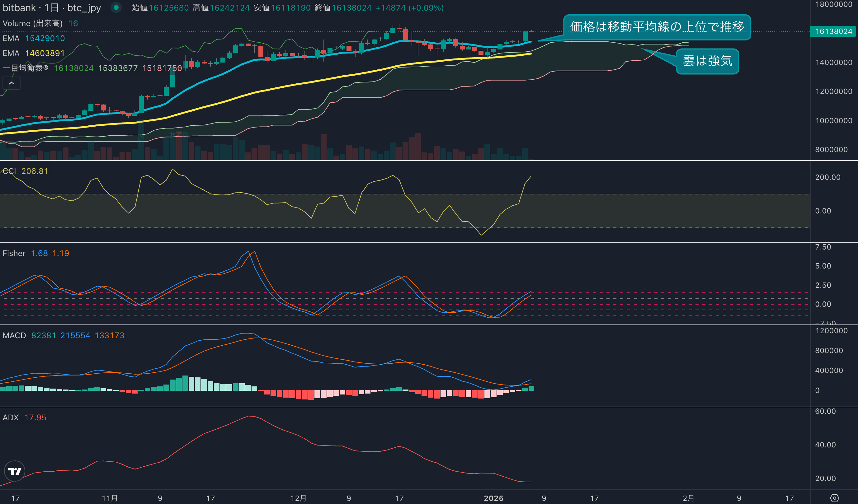
Task: Collapse the indicator legend with chevron
Action: click(x=11, y=83)
